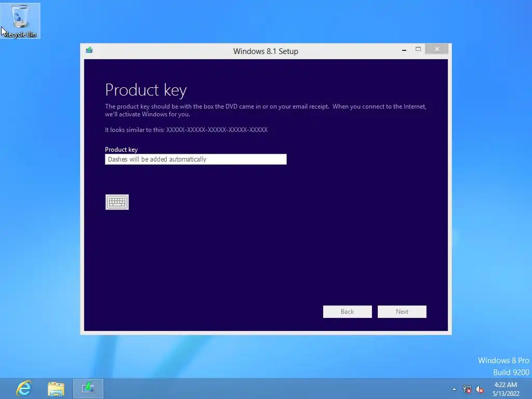
Task: Click the Windows 8.1 Setup window title
Action: 265,51
